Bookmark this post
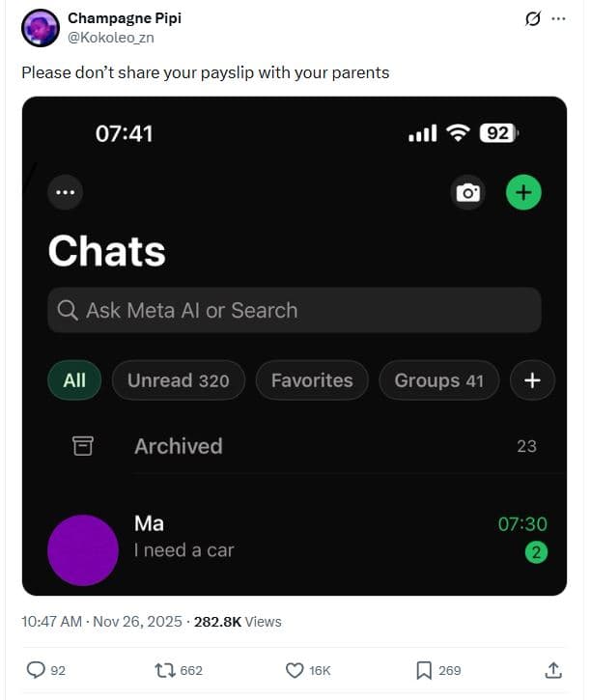 [x=423, y=669]
